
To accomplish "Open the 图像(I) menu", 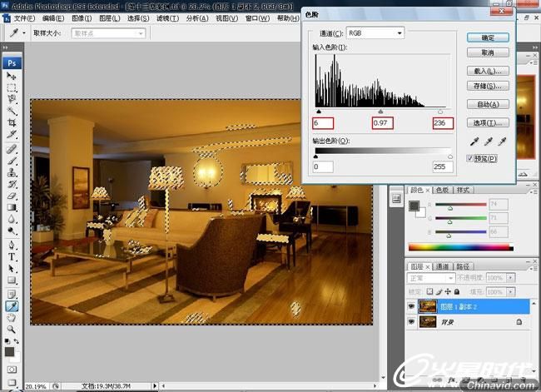I will (82, 18).
